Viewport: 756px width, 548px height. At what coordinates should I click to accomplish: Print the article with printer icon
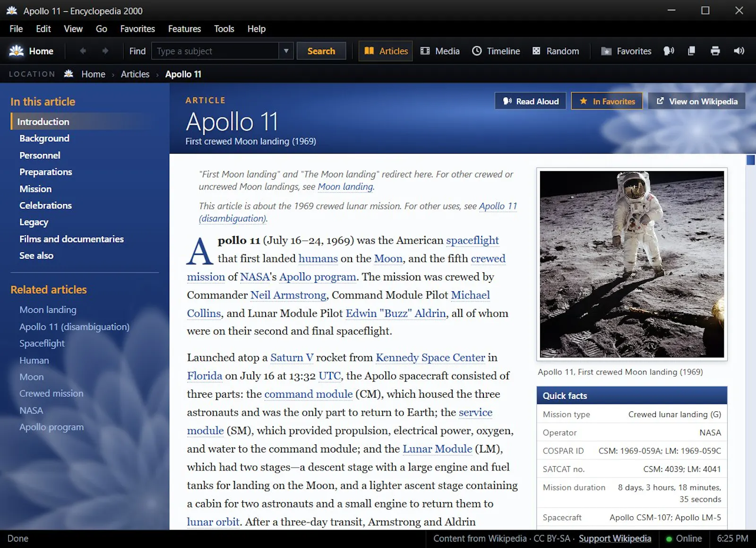coord(715,51)
